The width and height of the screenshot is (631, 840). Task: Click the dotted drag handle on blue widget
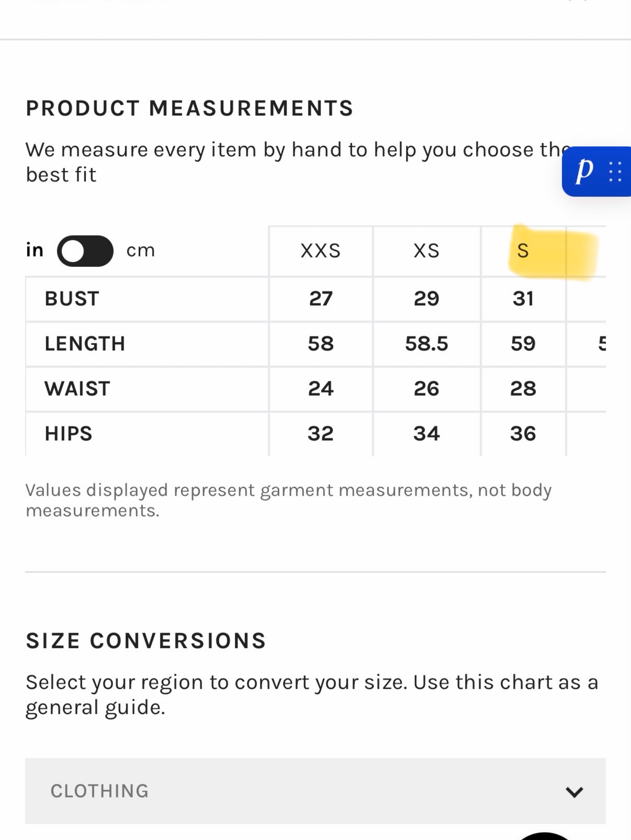tap(615, 172)
